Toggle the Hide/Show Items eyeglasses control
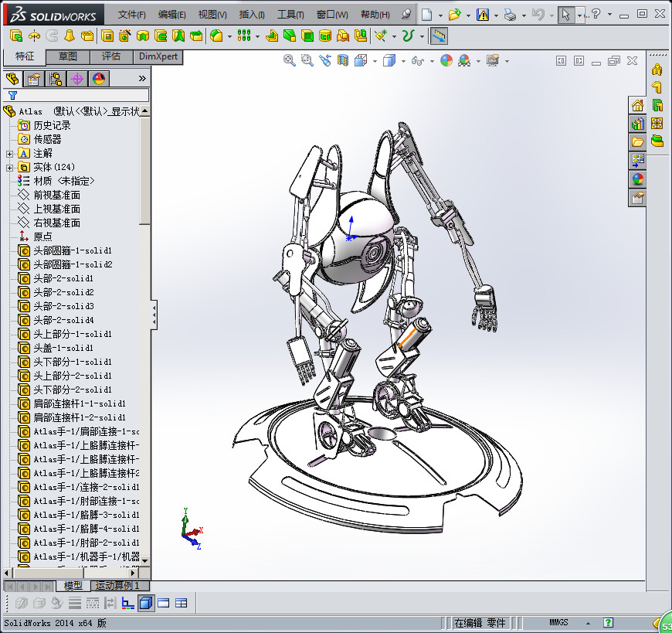The height and width of the screenshot is (633, 672). [x=416, y=60]
